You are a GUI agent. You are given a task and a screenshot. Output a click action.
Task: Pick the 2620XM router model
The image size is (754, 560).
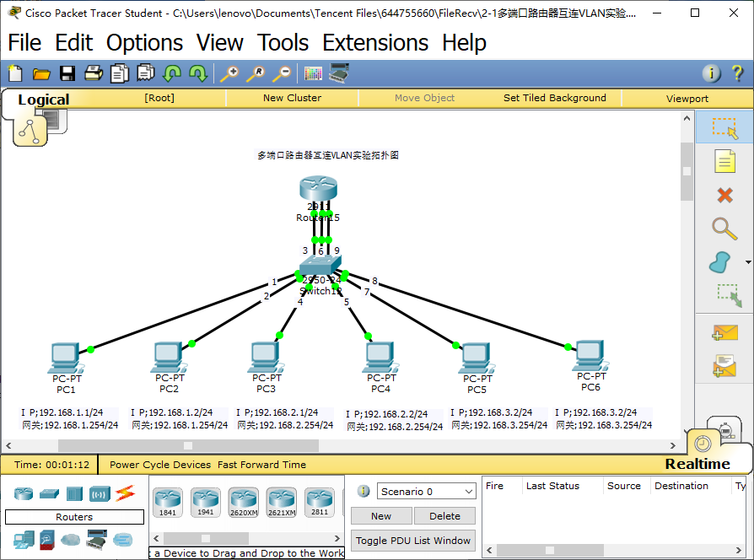pyautogui.click(x=243, y=503)
